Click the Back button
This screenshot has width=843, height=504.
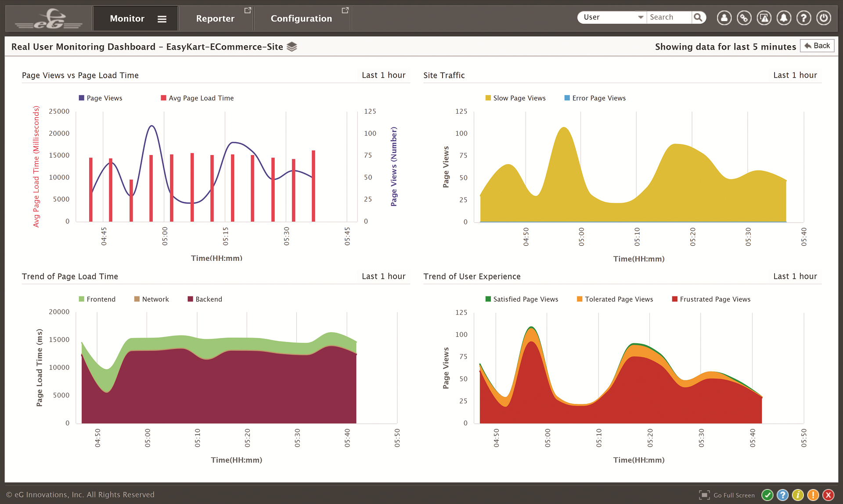click(817, 46)
